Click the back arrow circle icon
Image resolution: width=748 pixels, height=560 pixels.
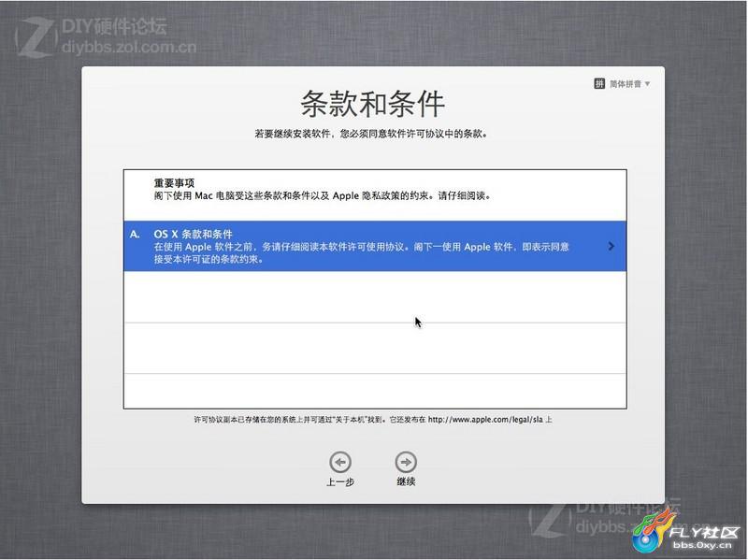pos(340,462)
